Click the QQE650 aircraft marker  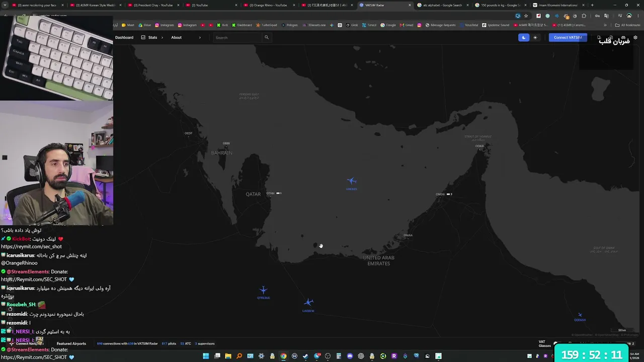click(x=580, y=315)
